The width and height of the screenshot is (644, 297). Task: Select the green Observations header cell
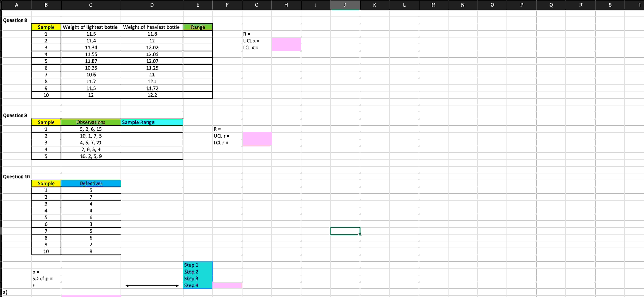pos(91,122)
